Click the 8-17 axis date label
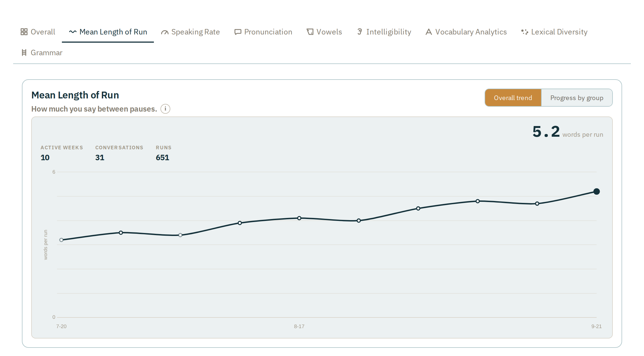Image resolution: width=644 pixels, height=356 pixels. (299, 326)
